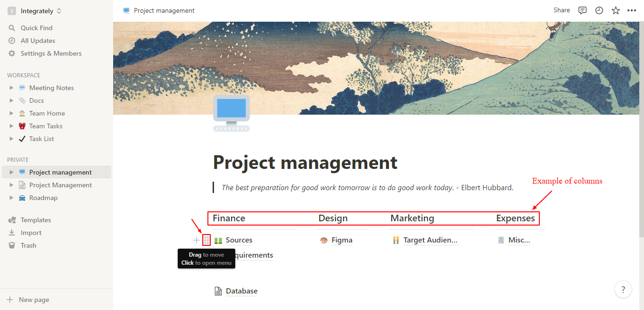This screenshot has width=644, height=310.
Task: Open Trash in sidebar
Action: [28, 245]
